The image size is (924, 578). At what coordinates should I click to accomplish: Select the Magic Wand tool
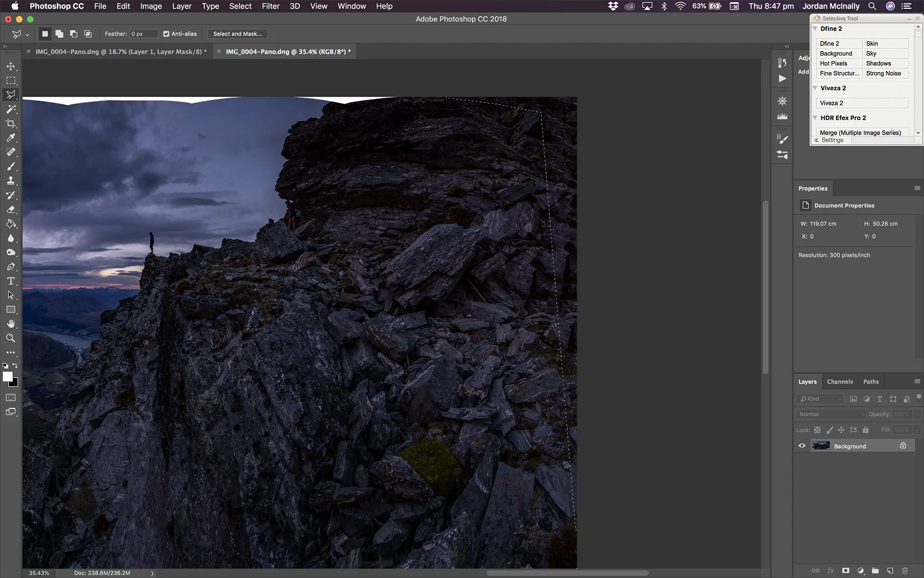click(x=11, y=109)
